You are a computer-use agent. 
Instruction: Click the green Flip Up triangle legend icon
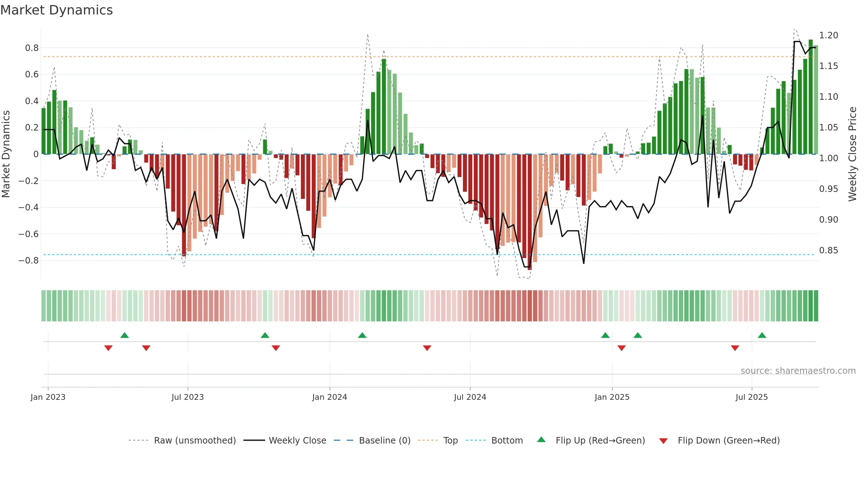click(x=541, y=440)
